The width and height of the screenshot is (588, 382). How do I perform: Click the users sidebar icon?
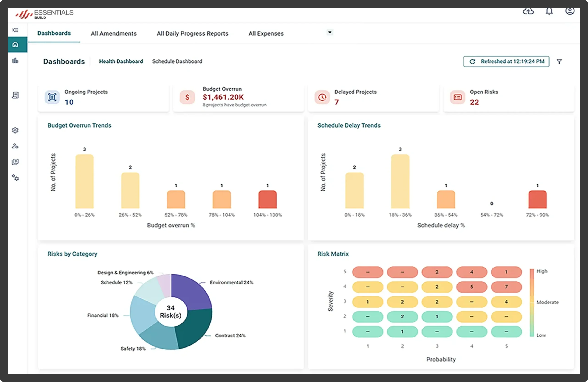[x=15, y=146]
